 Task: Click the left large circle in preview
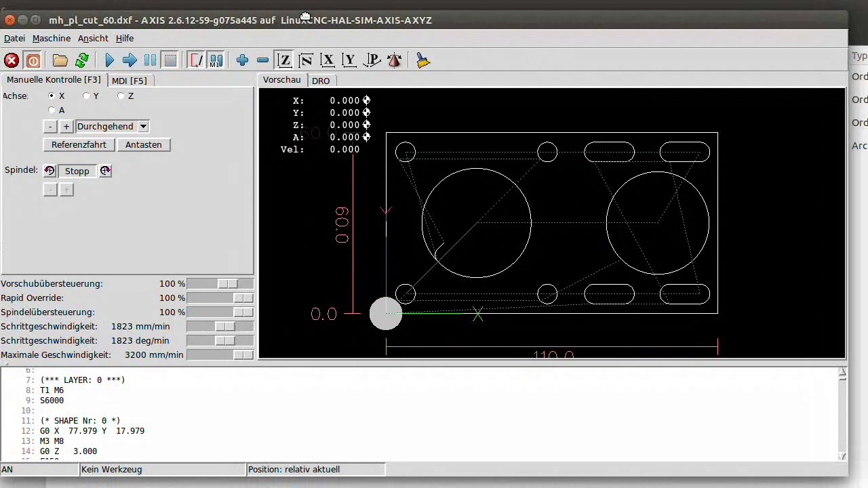click(476, 223)
